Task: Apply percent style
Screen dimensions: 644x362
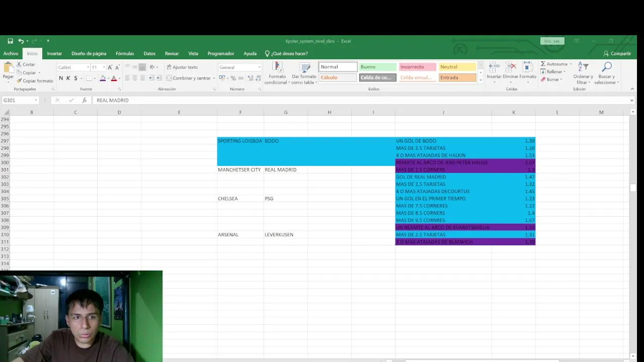Action: (233, 78)
